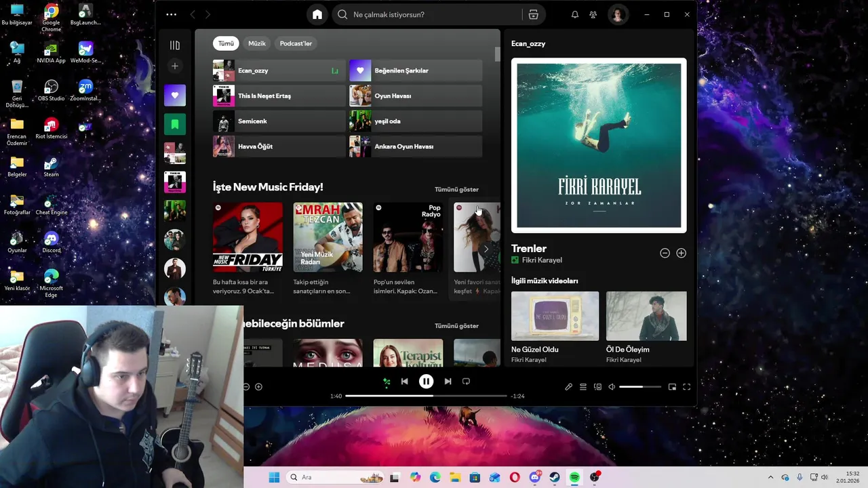Go back with the left arrow
The width and height of the screenshot is (868, 488).
193,14
